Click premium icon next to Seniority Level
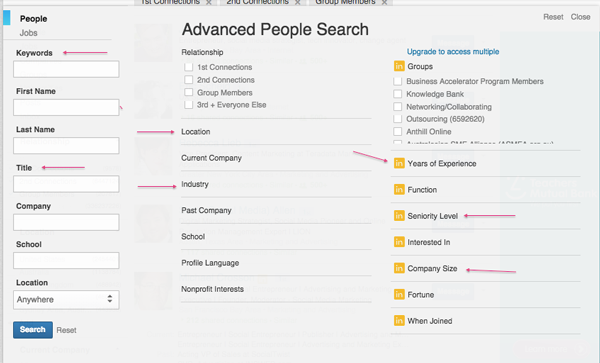 pos(399,216)
